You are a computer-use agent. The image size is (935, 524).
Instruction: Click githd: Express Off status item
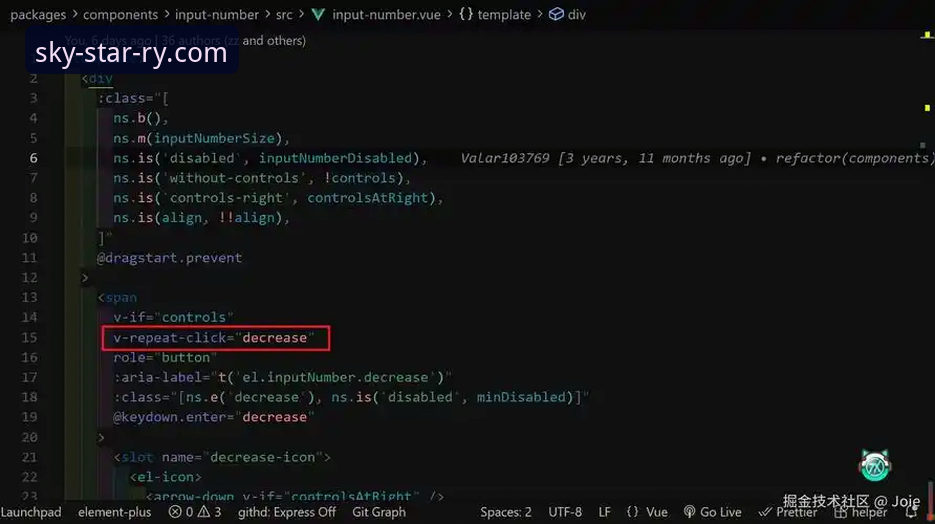(287, 512)
